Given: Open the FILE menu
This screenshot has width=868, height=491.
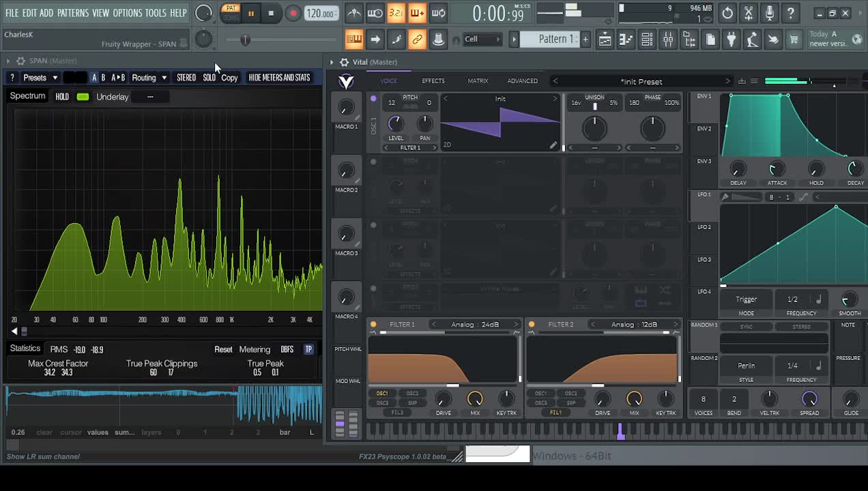Looking at the screenshot, I should point(12,13).
